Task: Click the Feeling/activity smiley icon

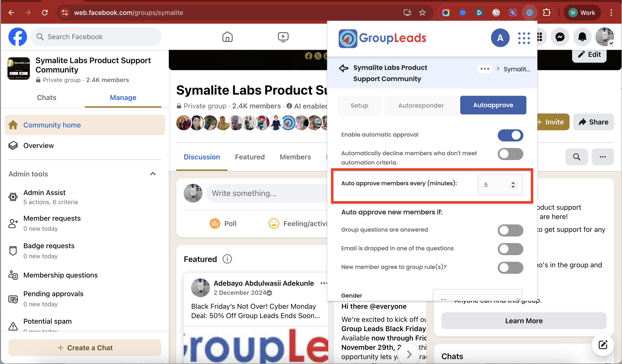Action: coord(274,223)
